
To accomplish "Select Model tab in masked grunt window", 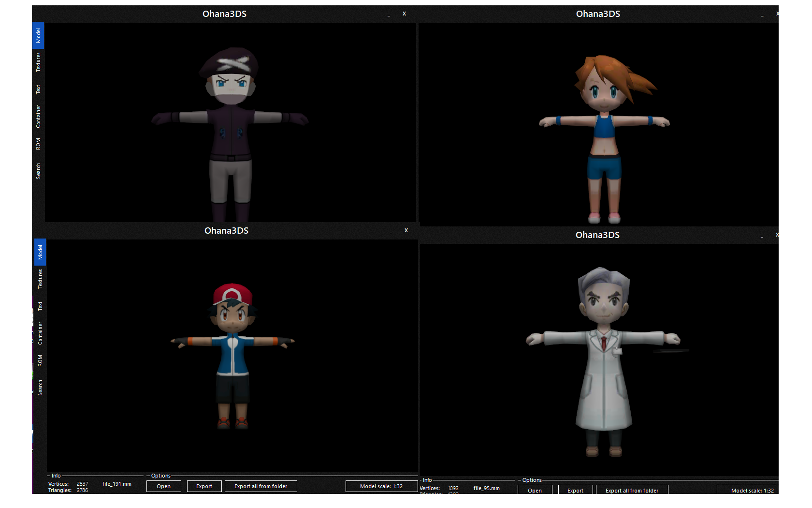I will point(38,35).
